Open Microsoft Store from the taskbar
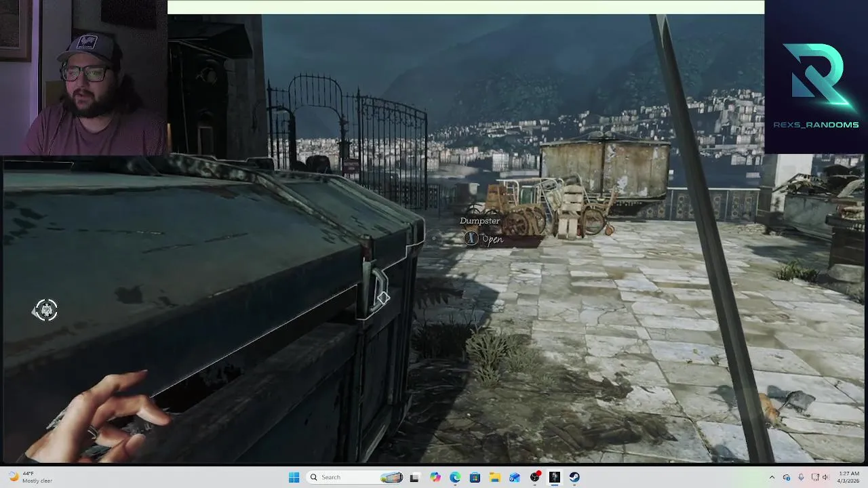 (475, 477)
